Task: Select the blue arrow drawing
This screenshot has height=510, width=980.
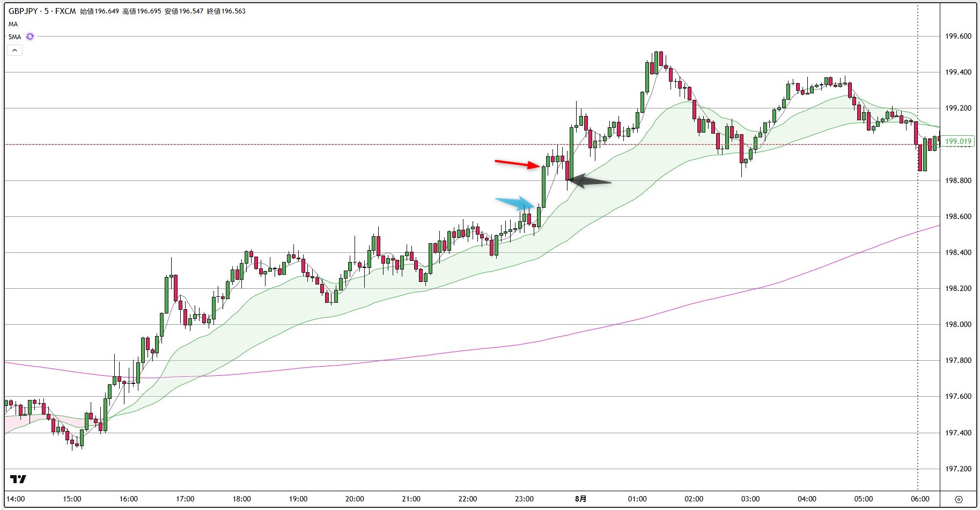Action: tap(515, 203)
